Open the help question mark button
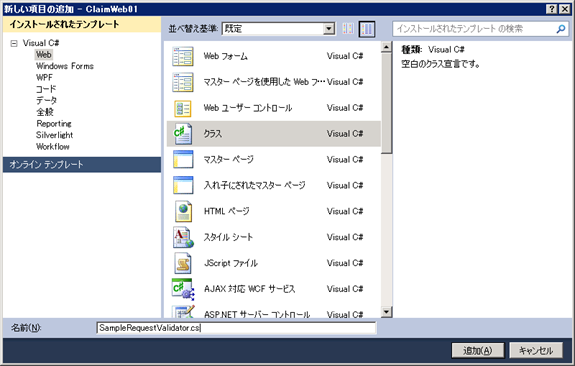 [x=552, y=9]
